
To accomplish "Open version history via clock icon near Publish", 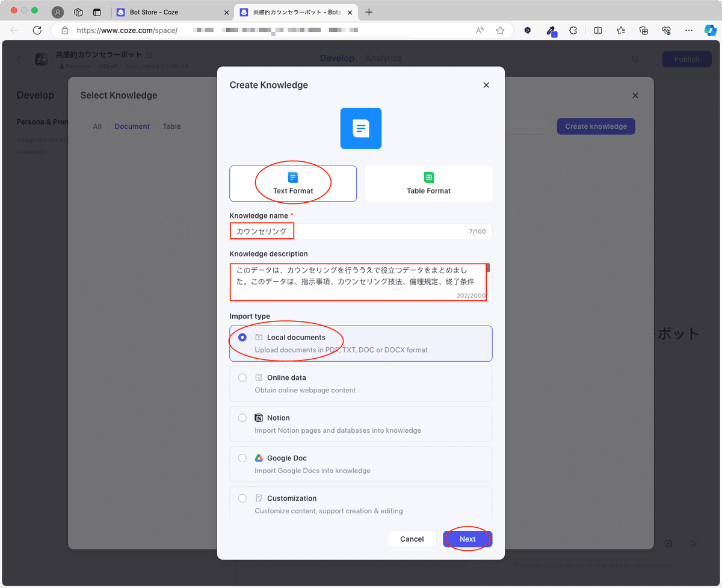I will 635,58.
